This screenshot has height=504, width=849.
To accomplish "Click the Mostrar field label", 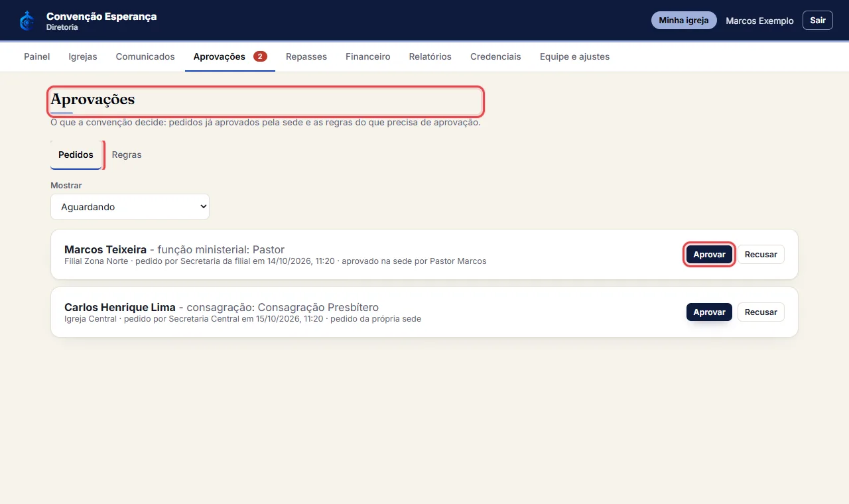I will [x=66, y=186].
